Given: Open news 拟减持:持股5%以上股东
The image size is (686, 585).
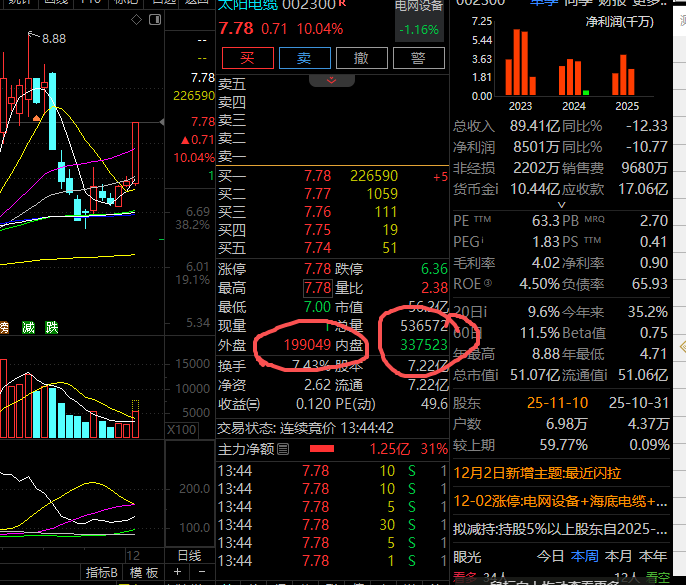Looking at the screenshot, I should pyautogui.click(x=560, y=529).
